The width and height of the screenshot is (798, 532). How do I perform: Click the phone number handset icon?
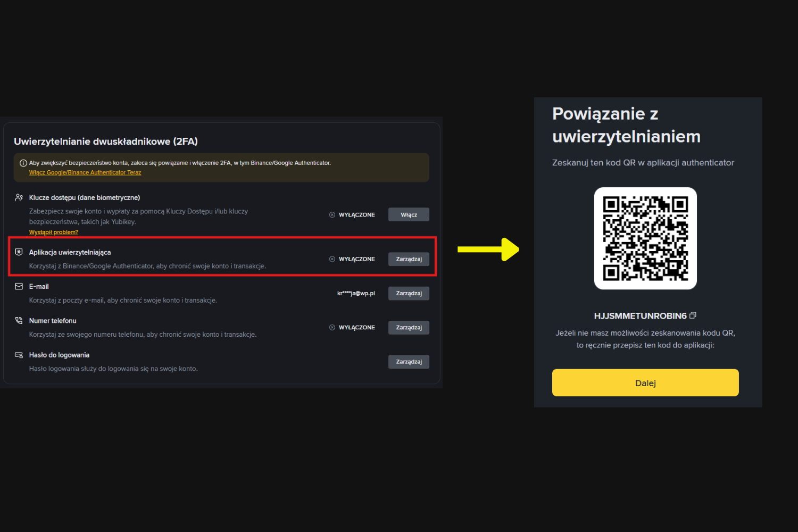(19, 320)
